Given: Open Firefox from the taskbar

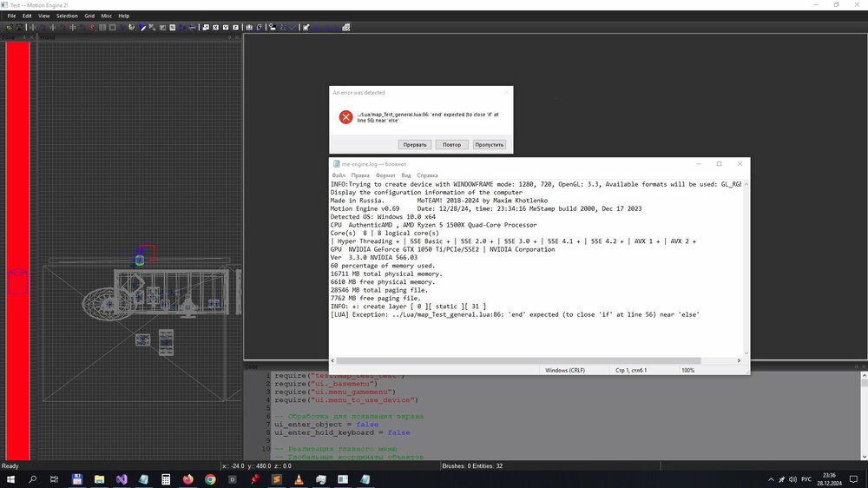Looking at the screenshot, I should 188,479.
